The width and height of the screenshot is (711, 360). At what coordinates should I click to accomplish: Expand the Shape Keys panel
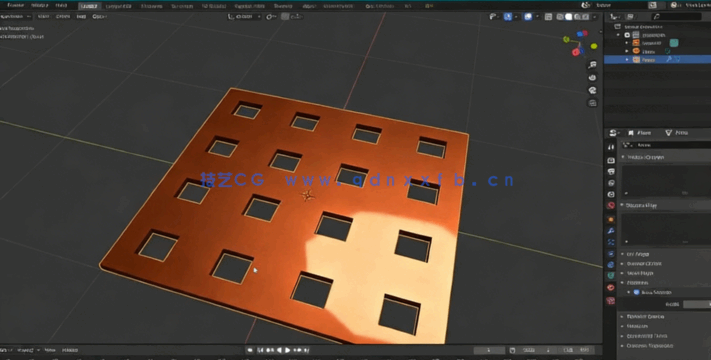641,205
